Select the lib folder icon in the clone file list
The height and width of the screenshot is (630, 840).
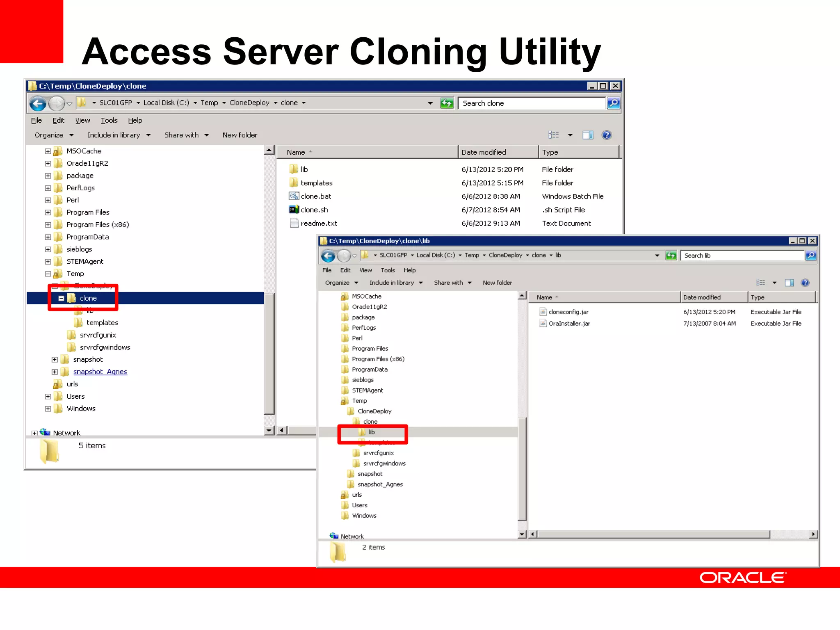click(294, 169)
